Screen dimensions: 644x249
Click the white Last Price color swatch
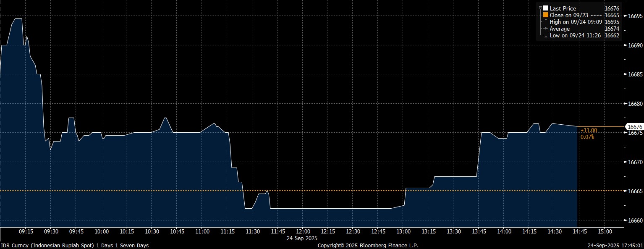546,8
